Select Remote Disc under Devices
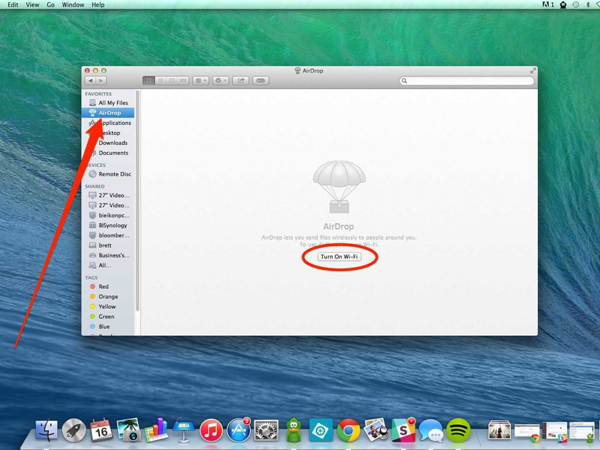 click(x=108, y=174)
